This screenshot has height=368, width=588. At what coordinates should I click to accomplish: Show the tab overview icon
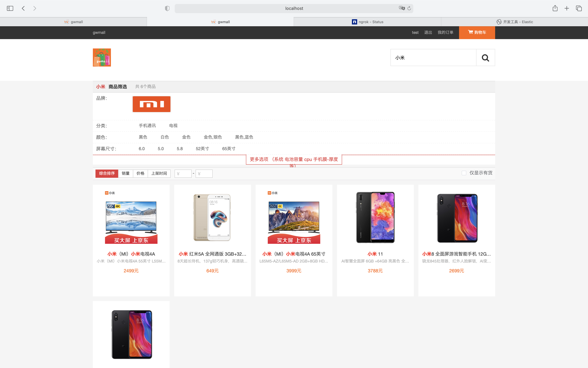pyautogui.click(x=579, y=8)
